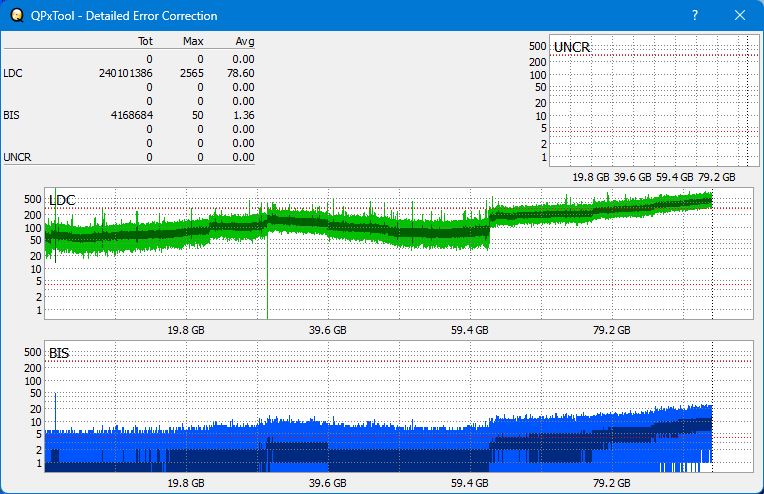Viewport: 764px width, 494px height.
Task: Open the help question mark button
Action: (x=695, y=16)
